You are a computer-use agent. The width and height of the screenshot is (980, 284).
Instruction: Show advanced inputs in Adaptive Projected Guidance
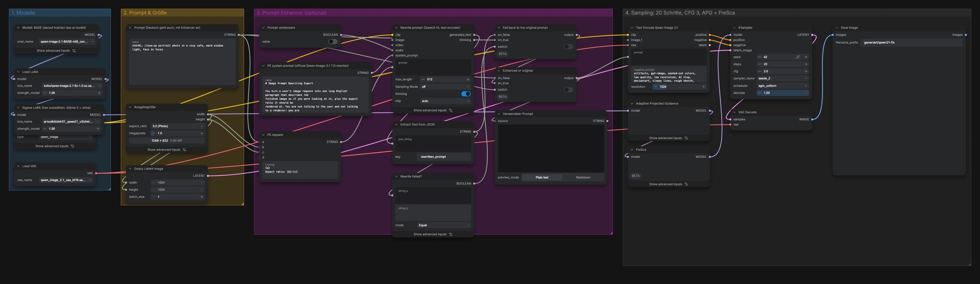[669, 138]
